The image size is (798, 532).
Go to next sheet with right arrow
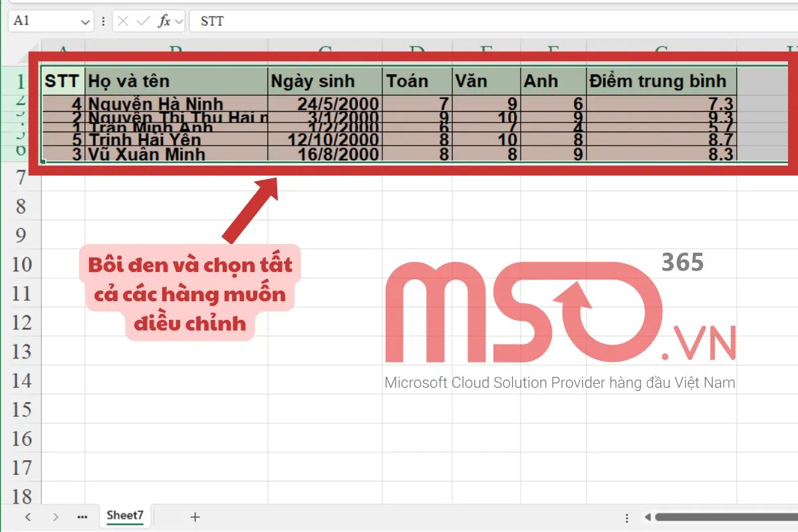55,517
